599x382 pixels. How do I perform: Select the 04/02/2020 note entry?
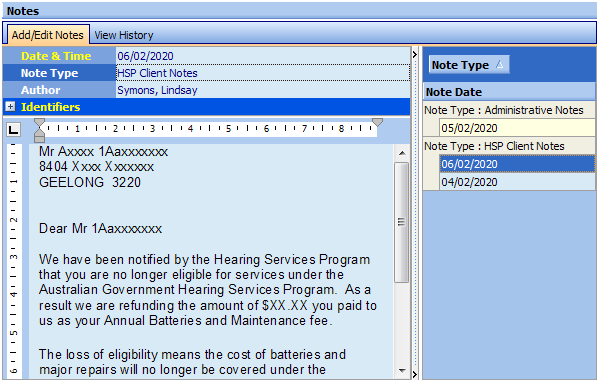coord(517,182)
